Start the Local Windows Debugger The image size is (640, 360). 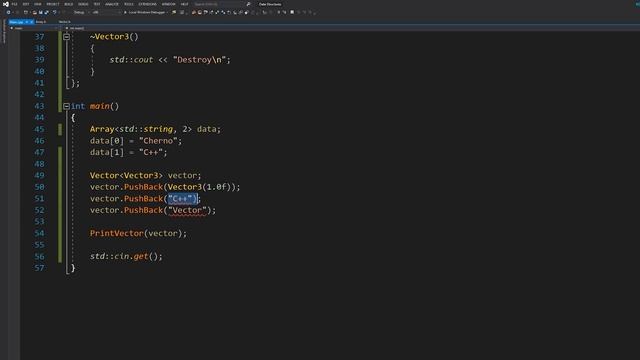(x=145, y=12)
